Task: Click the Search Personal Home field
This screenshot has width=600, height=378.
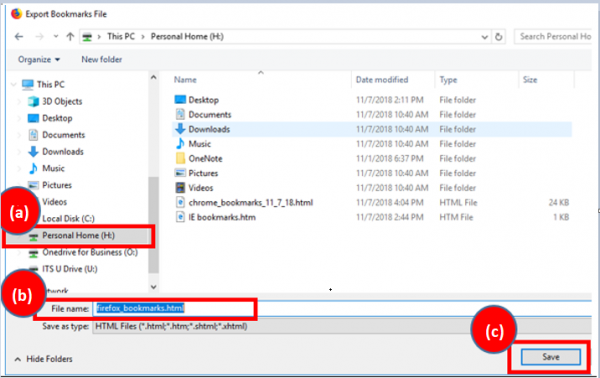Action: pos(554,37)
